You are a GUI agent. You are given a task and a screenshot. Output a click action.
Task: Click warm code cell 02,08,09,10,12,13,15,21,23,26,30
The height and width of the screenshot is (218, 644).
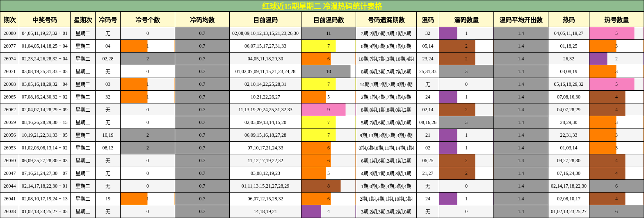tap(265, 33)
